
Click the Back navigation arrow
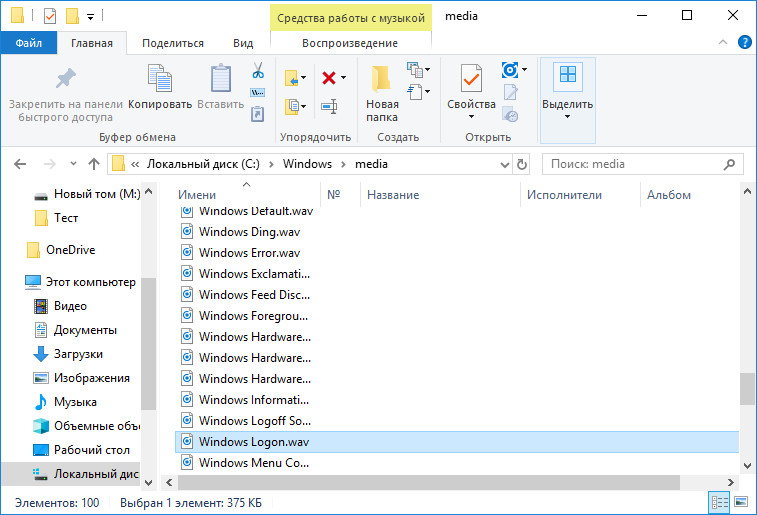(20, 165)
